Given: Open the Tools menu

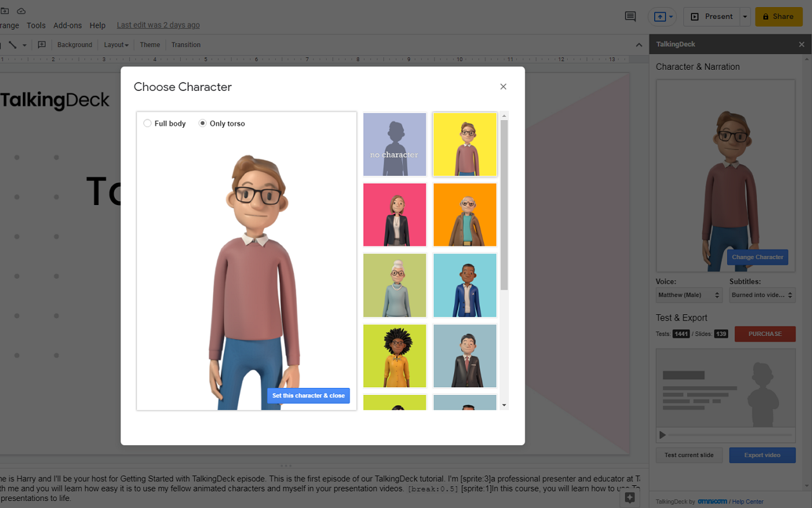Looking at the screenshot, I should tap(36, 25).
